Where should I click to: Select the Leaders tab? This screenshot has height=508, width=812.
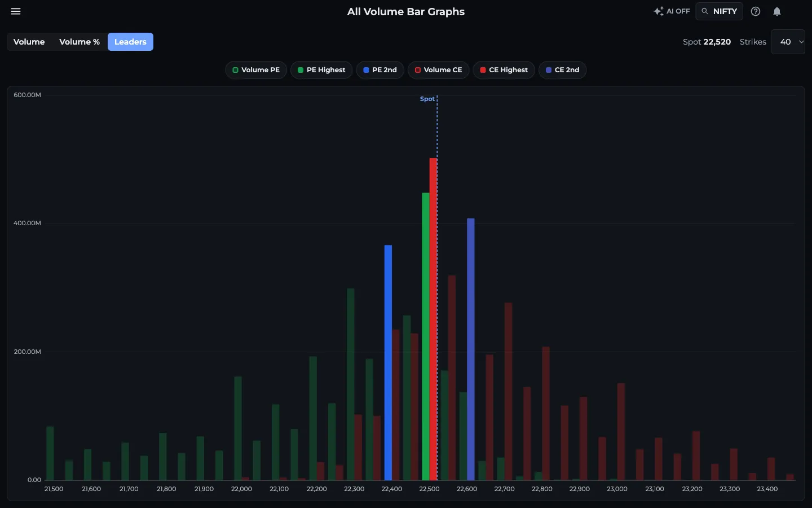pyautogui.click(x=130, y=42)
